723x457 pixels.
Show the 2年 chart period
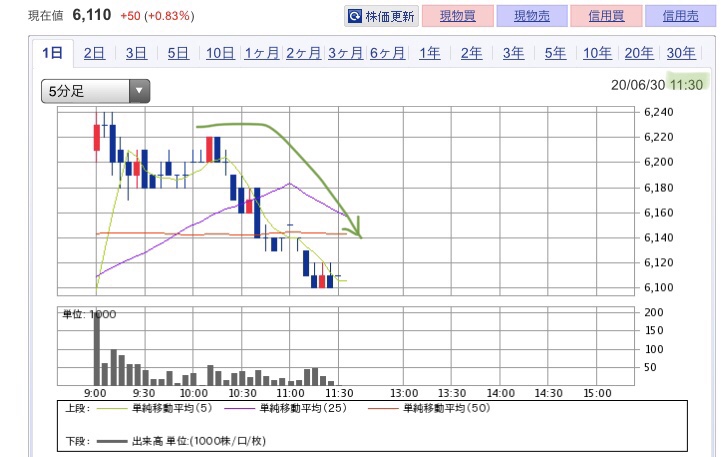472,53
